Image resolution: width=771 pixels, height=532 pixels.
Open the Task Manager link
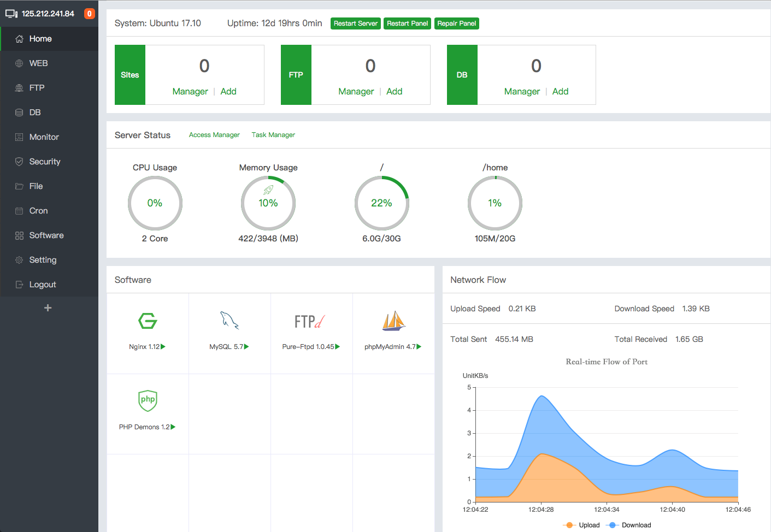pos(273,135)
